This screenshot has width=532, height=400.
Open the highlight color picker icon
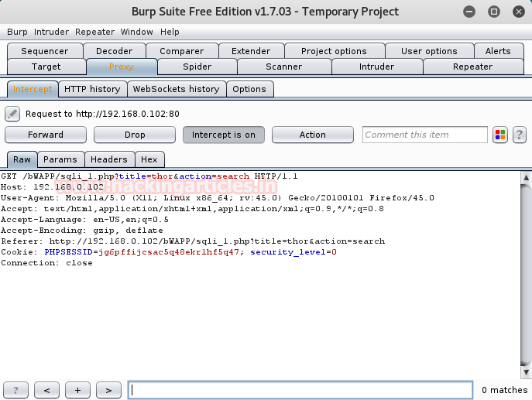(500, 135)
